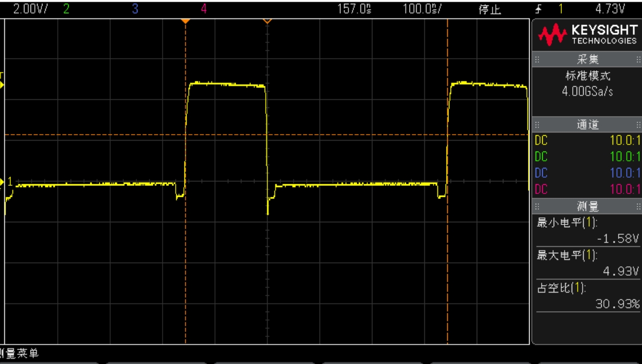Open the 采集 acquisition panel header
The image size is (642, 364).
point(587,60)
